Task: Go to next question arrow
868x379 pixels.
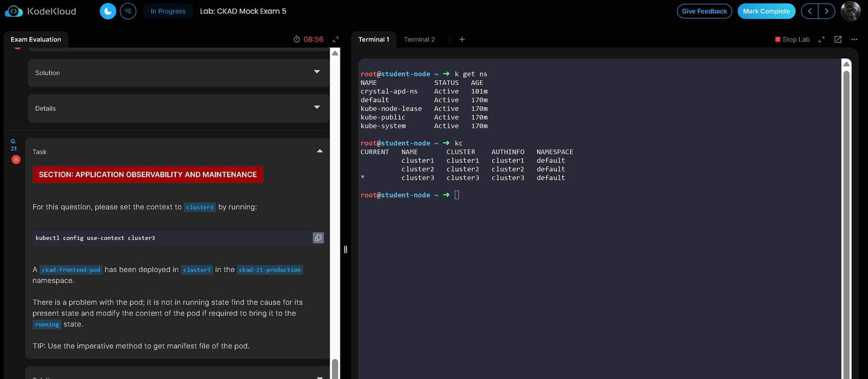Action: point(826,11)
